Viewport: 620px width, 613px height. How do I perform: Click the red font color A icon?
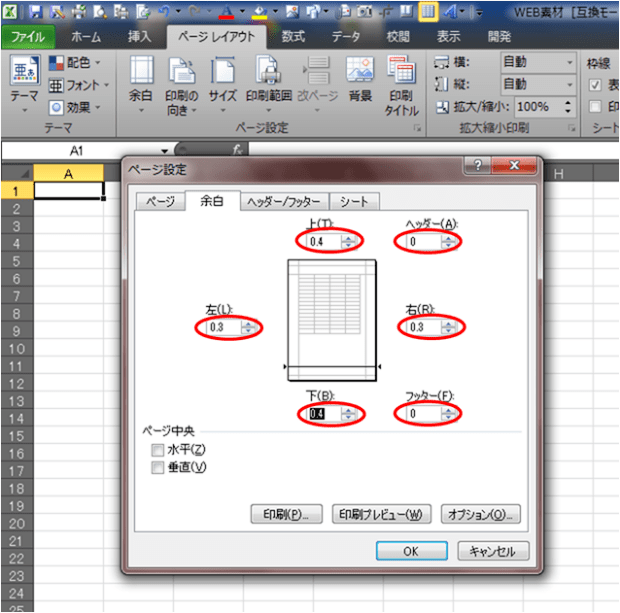tap(227, 12)
